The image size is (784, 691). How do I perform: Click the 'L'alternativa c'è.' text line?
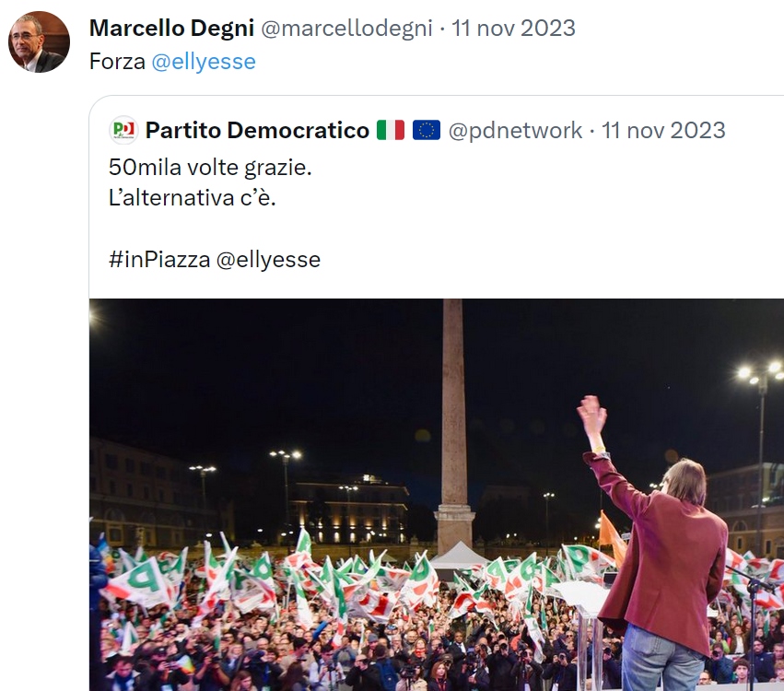pos(192,198)
